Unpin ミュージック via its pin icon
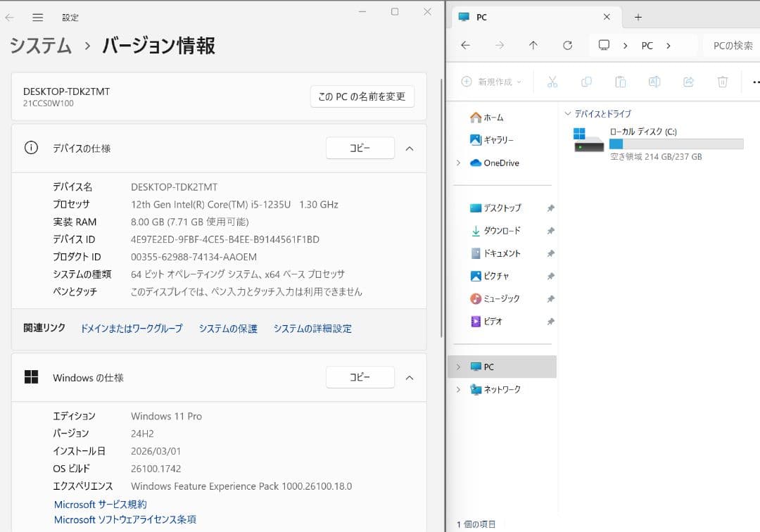This screenshot has width=760, height=532. click(550, 299)
